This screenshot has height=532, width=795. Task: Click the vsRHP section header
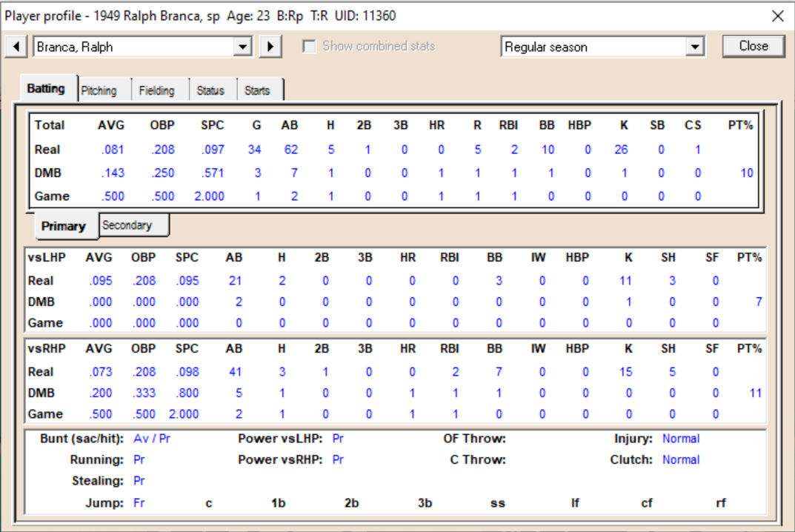47,349
